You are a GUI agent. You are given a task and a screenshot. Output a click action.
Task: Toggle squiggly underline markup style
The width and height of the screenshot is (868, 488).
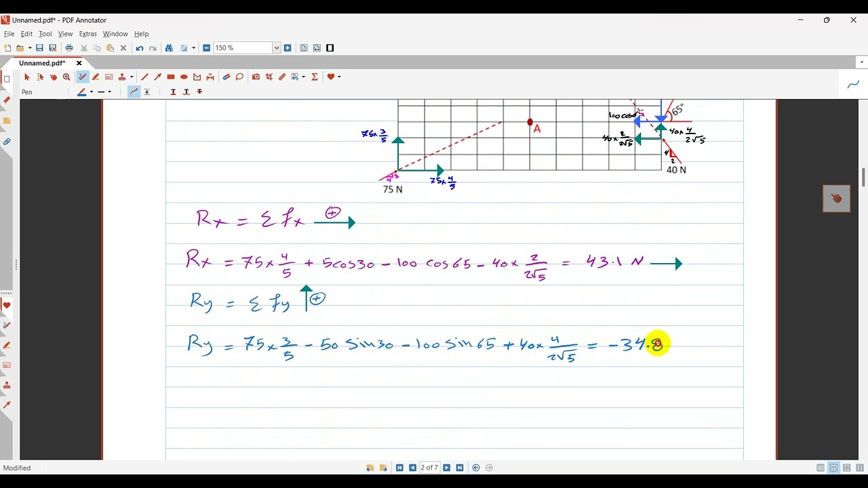[186, 91]
